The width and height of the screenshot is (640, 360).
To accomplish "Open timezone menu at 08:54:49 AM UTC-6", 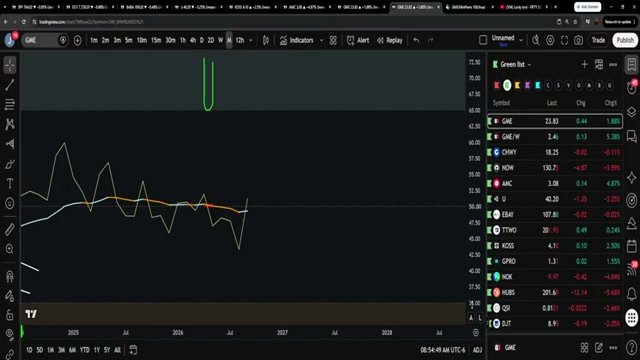I will pos(442,350).
